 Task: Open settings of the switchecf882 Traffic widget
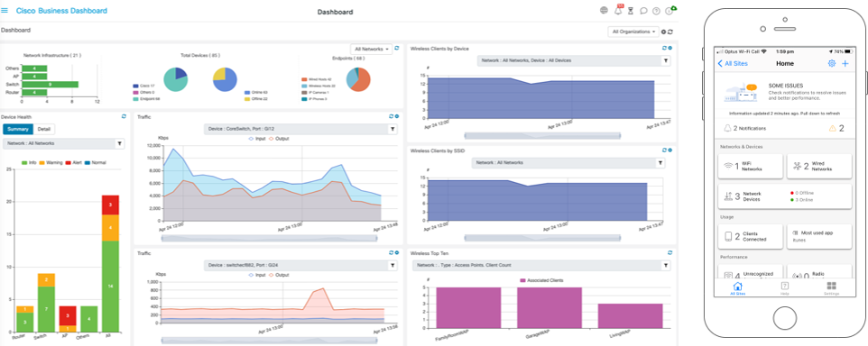click(x=396, y=252)
